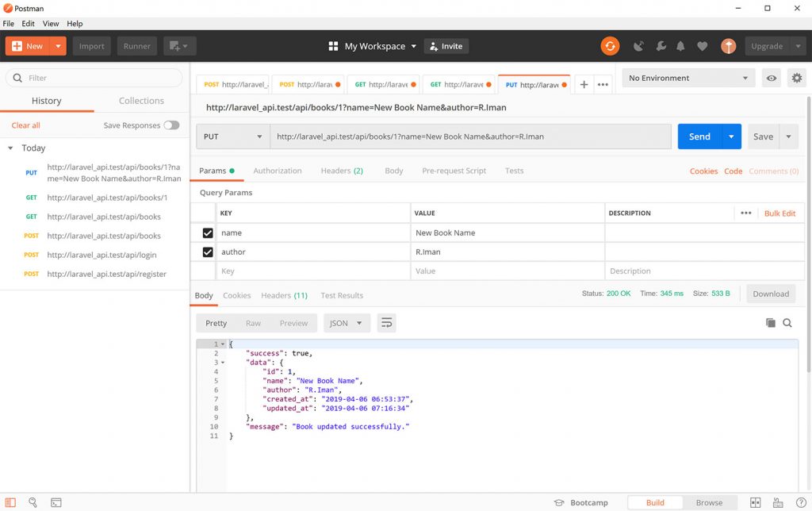Click the Invite button
The height and width of the screenshot is (511, 812).
point(446,46)
